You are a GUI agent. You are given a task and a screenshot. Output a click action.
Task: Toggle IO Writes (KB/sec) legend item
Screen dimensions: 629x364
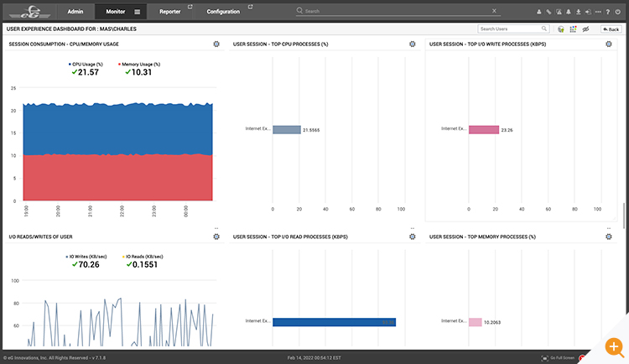click(x=86, y=257)
